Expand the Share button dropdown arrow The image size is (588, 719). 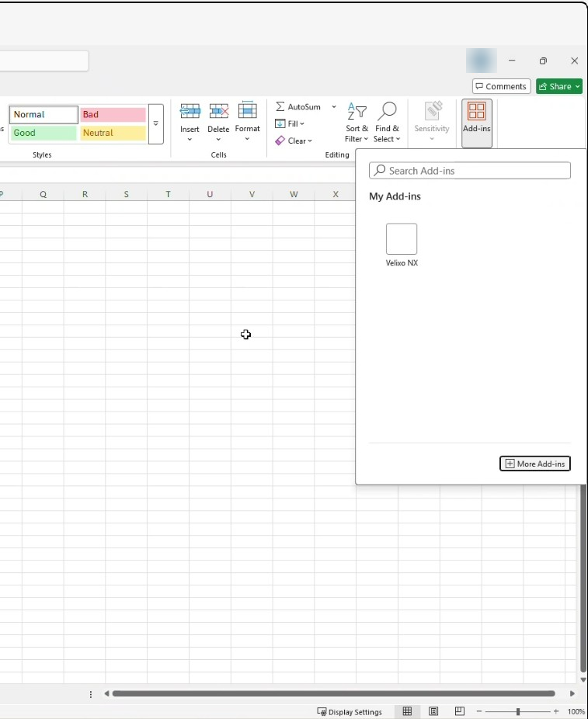click(578, 86)
